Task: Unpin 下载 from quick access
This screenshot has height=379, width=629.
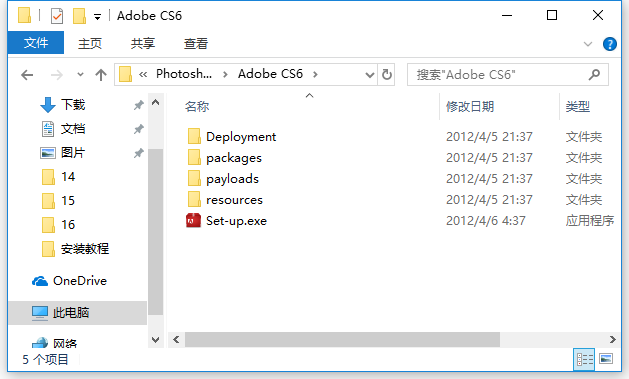Action: coord(138,105)
